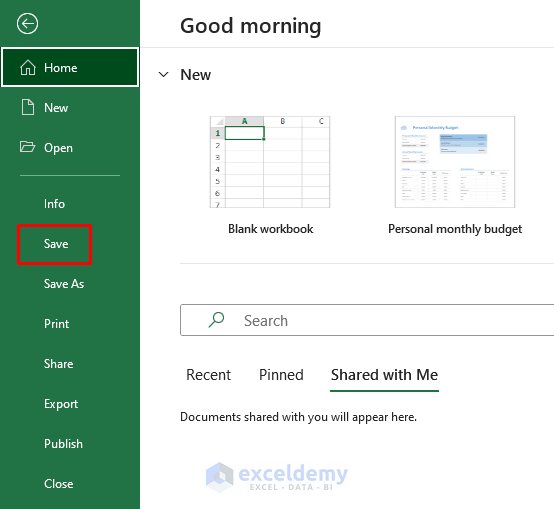Viewport: 554px width, 509px height.
Task: Click the Open label in sidebar
Action: (x=58, y=148)
